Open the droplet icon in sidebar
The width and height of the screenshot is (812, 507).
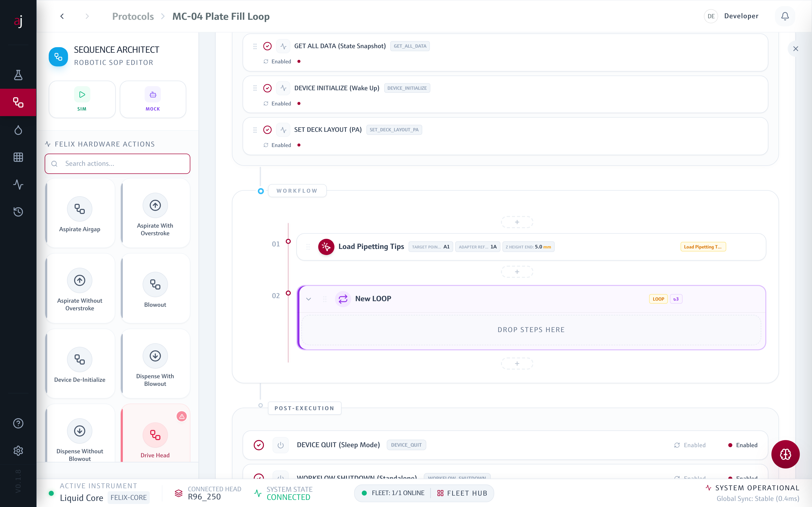tap(18, 130)
